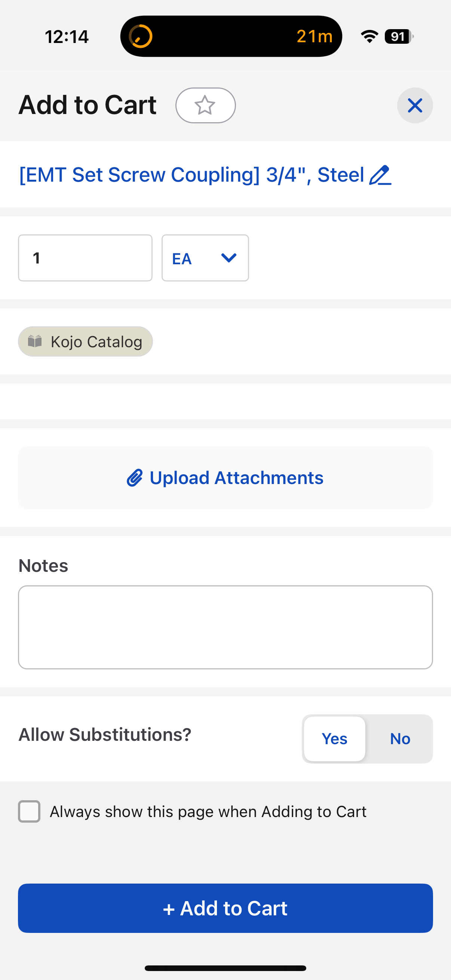This screenshot has height=980, width=451.
Task: Select Yes for Allow Substitutions
Action: pos(335,739)
